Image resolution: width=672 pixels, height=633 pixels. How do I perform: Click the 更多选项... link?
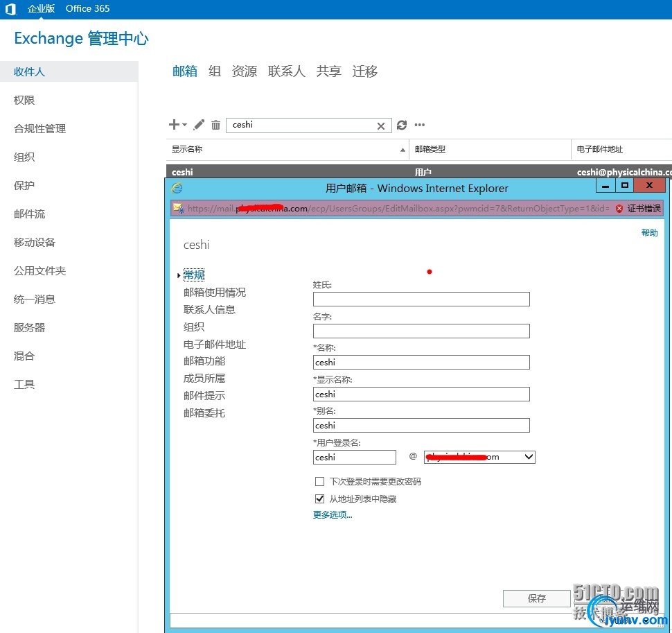(x=333, y=514)
